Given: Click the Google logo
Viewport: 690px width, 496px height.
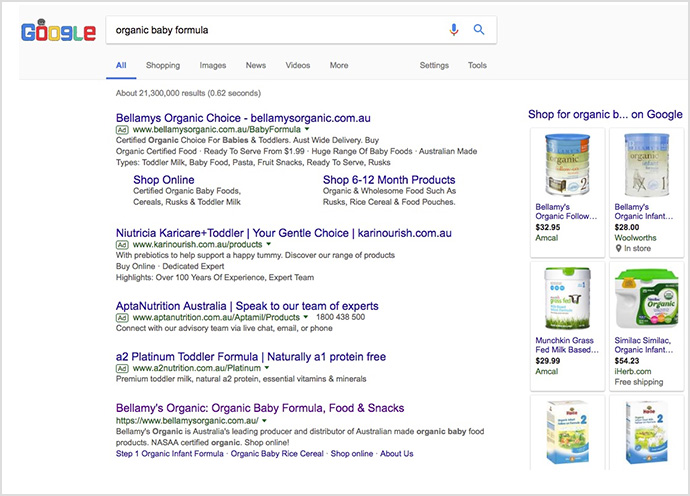Looking at the screenshot, I should point(58,30).
